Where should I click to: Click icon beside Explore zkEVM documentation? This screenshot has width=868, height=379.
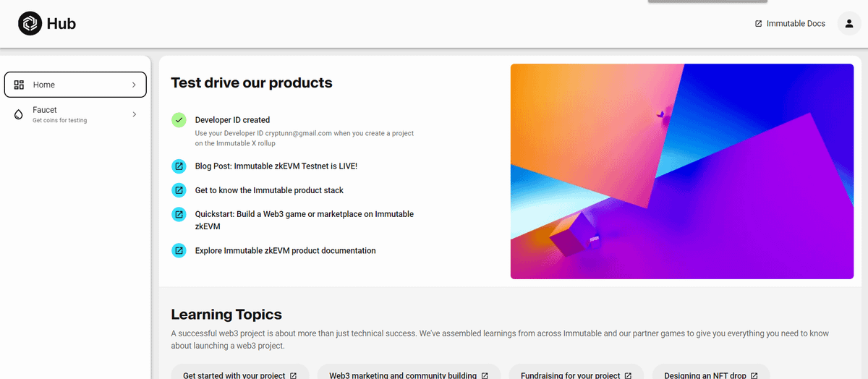[179, 251]
